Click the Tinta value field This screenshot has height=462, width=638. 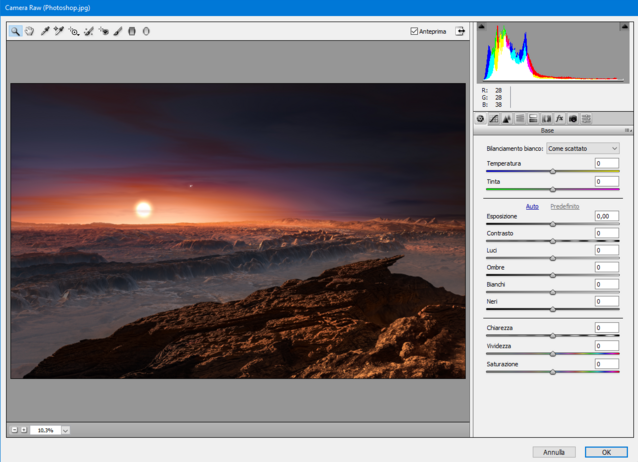tap(607, 182)
